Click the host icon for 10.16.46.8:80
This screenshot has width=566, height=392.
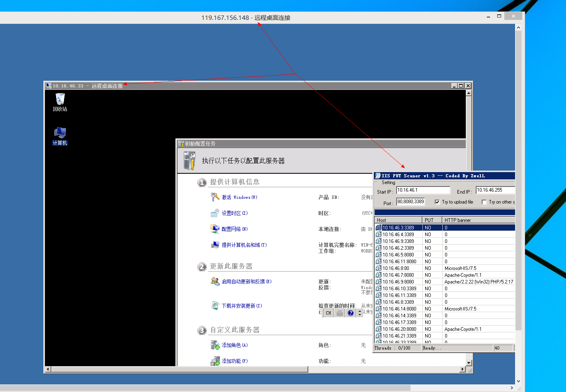(x=379, y=268)
